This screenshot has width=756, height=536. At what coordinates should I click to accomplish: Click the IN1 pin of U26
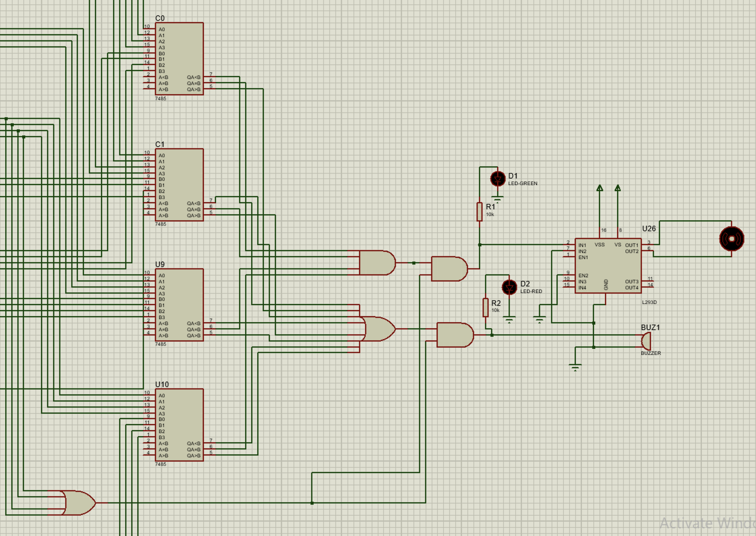[569, 245]
